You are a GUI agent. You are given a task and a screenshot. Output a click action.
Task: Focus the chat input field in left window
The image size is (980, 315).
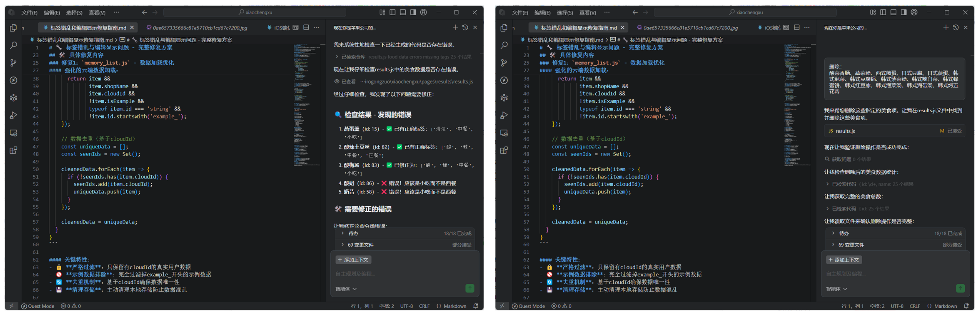point(404,274)
